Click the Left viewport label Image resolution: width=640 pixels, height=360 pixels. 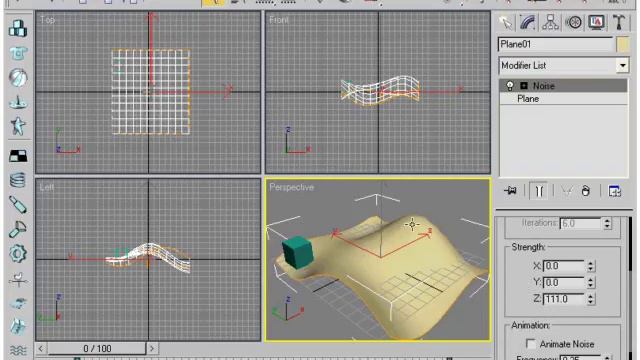point(47,187)
